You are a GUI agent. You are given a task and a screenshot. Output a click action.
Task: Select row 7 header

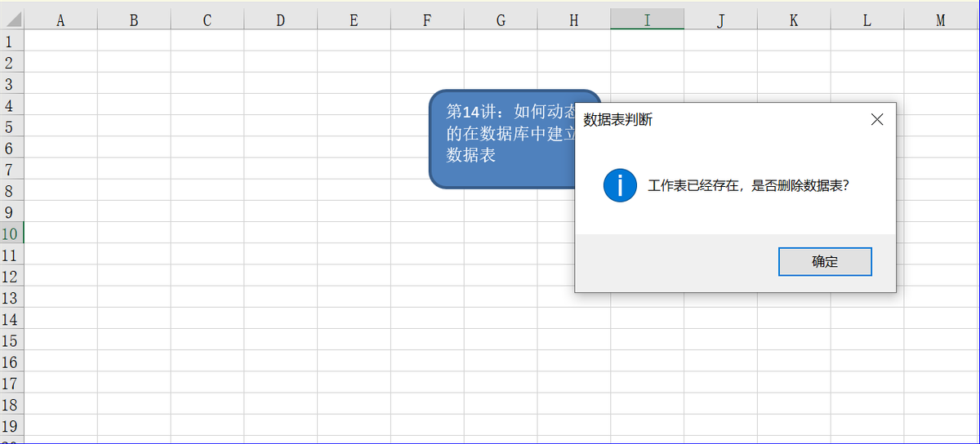pos(11,169)
